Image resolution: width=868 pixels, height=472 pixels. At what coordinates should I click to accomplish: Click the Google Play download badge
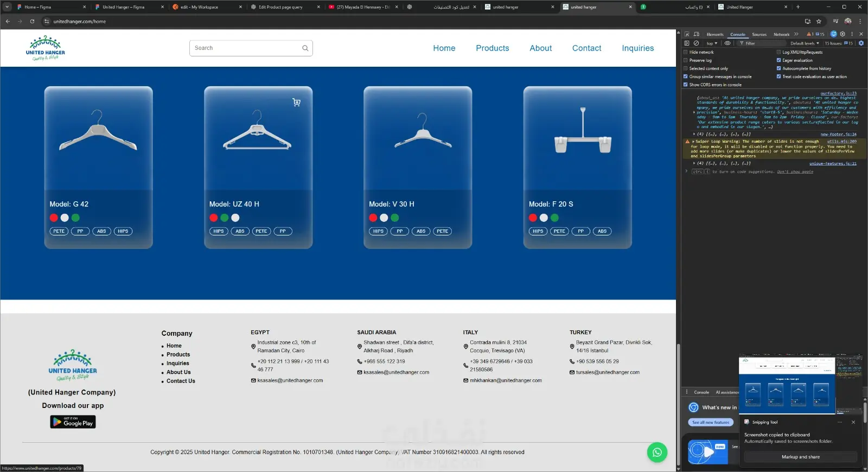click(73, 422)
